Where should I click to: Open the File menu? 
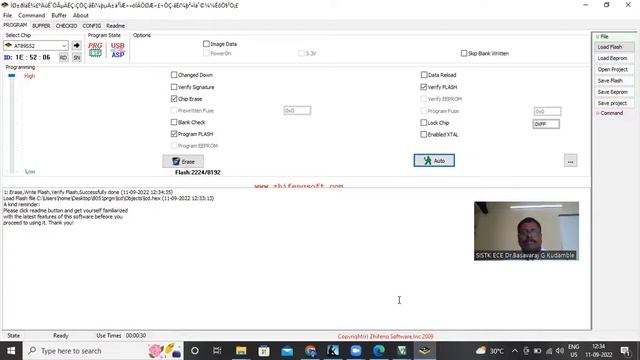click(x=7, y=16)
